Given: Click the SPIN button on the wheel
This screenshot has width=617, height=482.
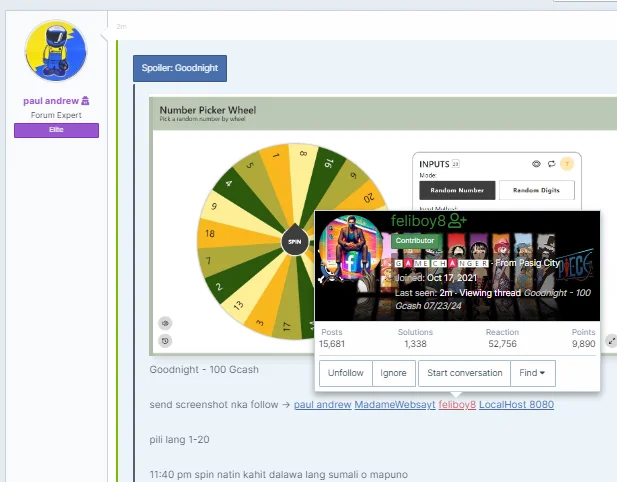Looking at the screenshot, I should click(x=295, y=242).
